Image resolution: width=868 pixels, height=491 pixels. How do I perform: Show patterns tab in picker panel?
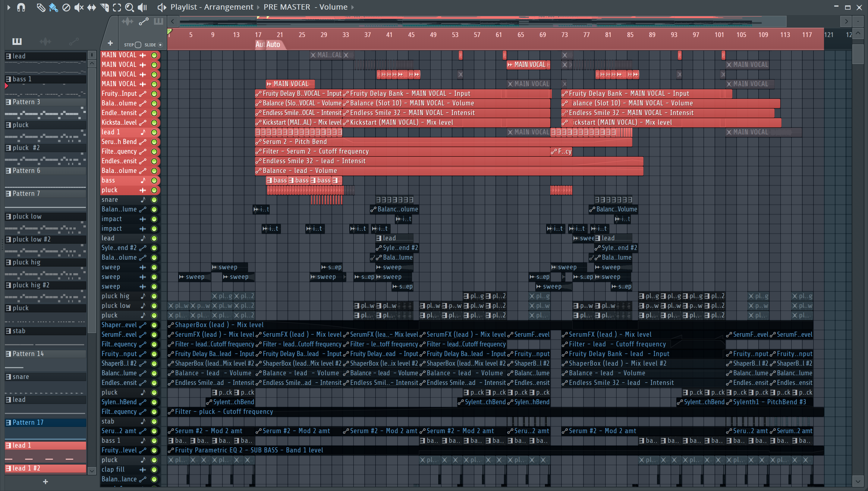17,41
